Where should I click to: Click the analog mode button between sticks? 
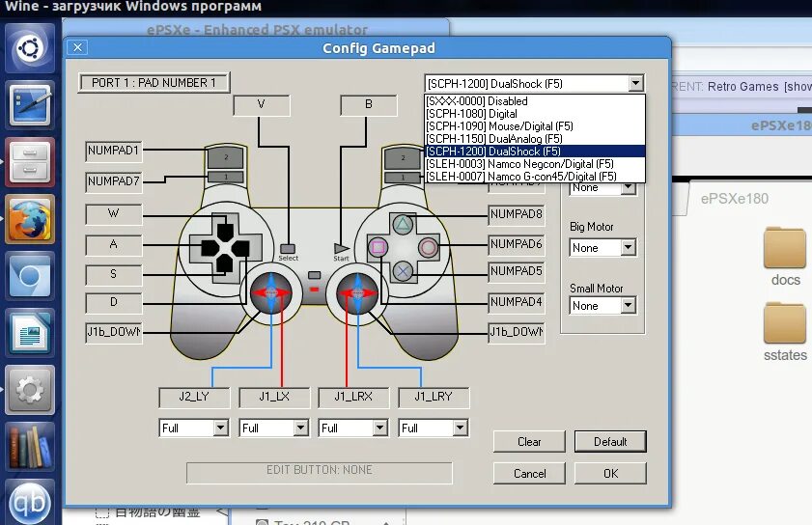pyautogui.click(x=315, y=275)
